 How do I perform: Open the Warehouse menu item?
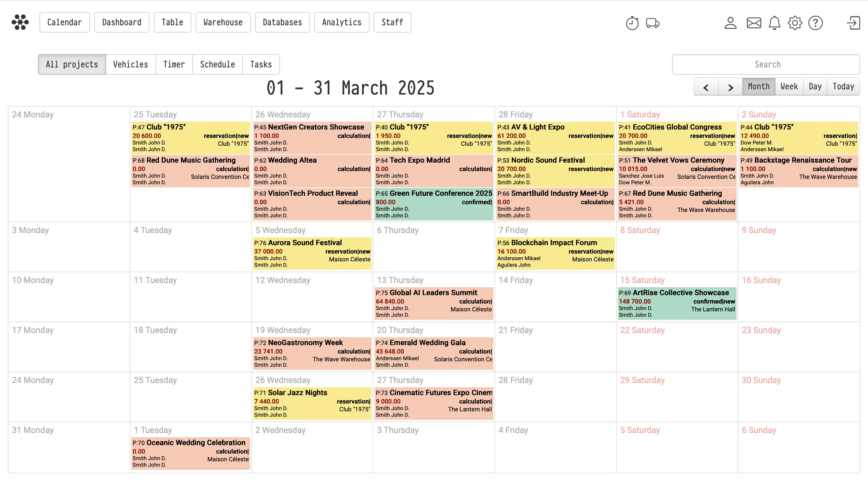(x=223, y=22)
